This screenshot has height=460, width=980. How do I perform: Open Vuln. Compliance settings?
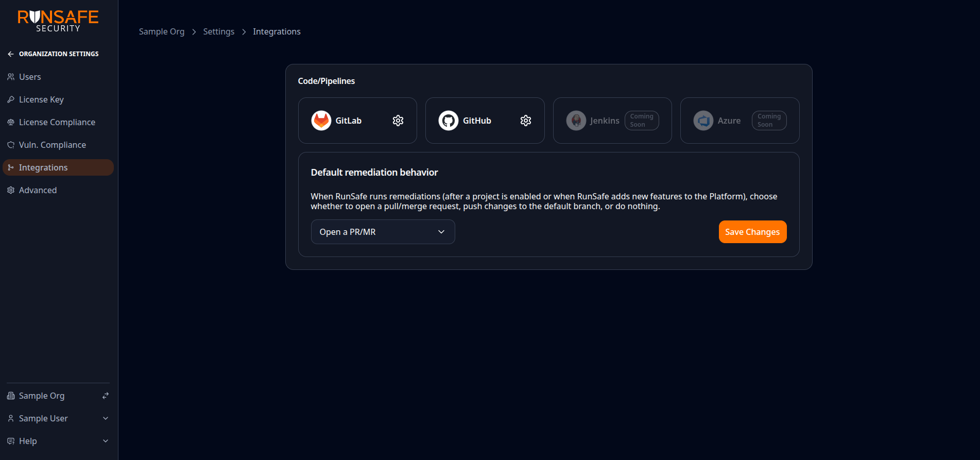58,145
